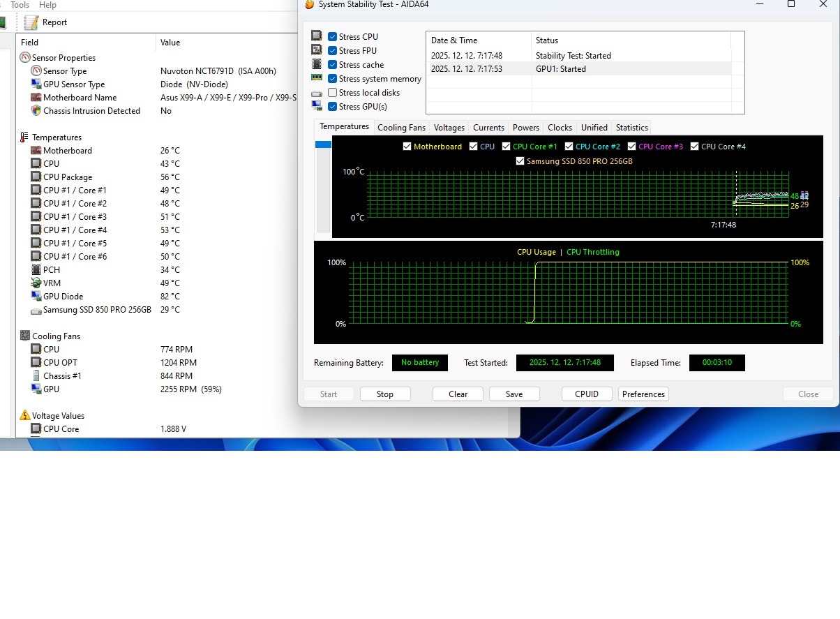Screen dimensions: 840x619
Task: Uncheck the Stress GPU(s) checkbox
Action: point(333,107)
